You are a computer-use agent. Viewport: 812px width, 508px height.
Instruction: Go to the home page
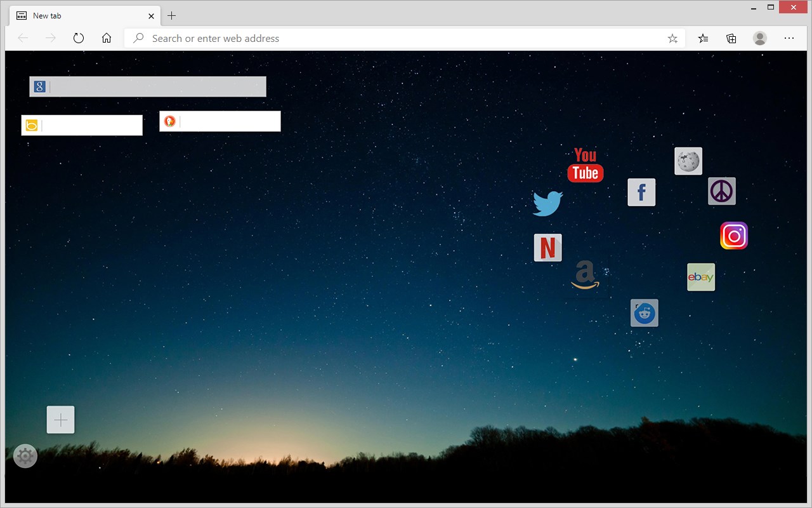coord(107,38)
